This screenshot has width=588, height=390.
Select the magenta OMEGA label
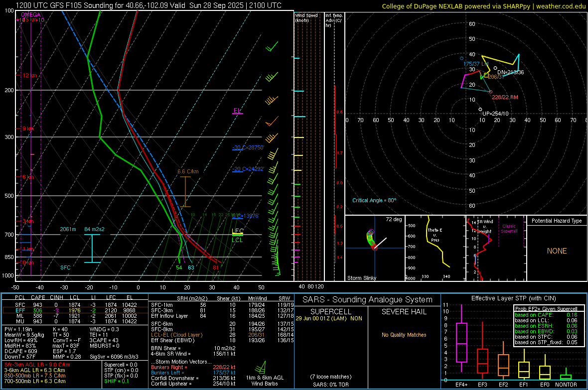coord(30,14)
